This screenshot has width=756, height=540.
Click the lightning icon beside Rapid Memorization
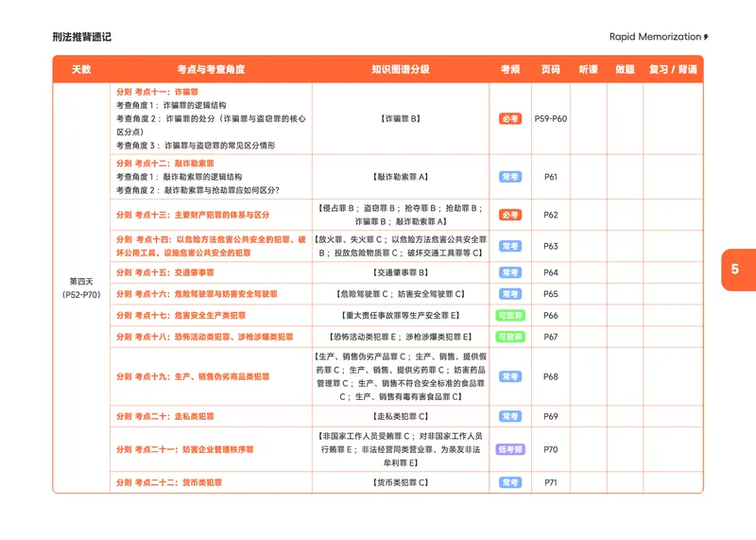[706, 37]
